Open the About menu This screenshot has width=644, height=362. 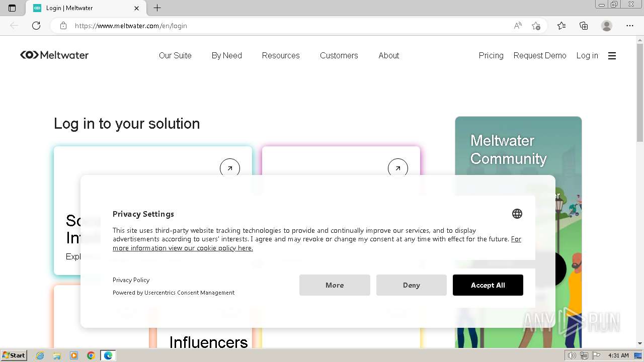389,56
